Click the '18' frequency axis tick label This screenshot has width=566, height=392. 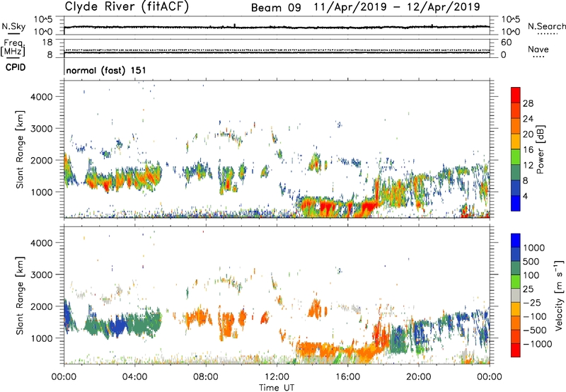(x=47, y=42)
